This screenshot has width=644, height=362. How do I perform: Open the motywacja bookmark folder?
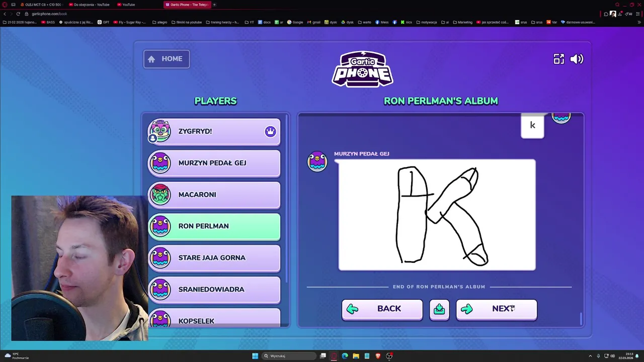(x=427, y=22)
